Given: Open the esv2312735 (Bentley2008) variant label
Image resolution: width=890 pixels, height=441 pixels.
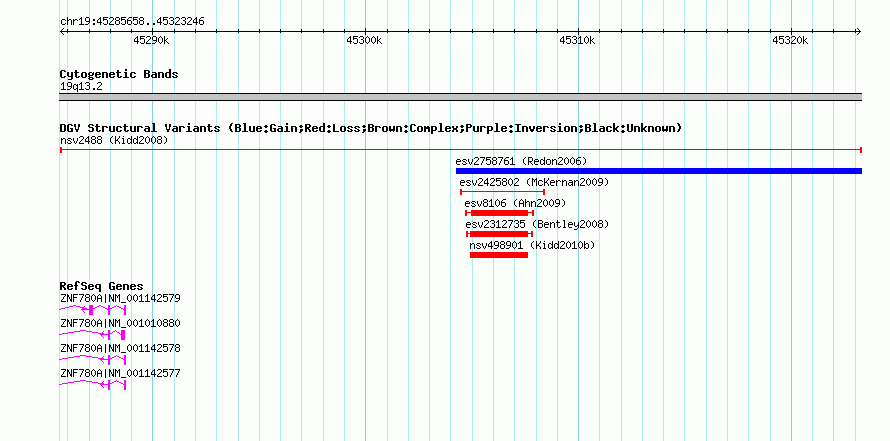Looking at the screenshot, I should pos(537,225).
